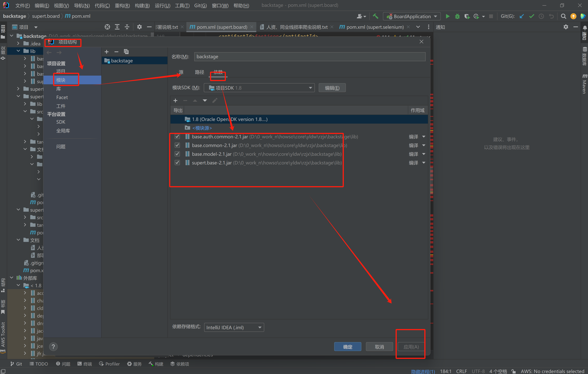This screenshot has height=374, width=588.
Task: Toggle export for supert.base-2.1.jar
Action: coord(177,163)
